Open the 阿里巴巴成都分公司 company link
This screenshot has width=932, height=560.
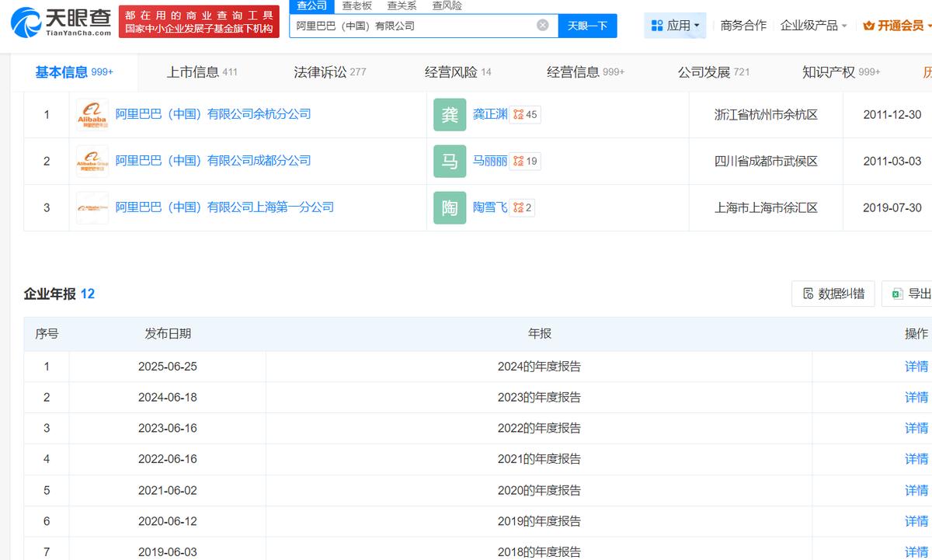click(x=213, y=161)
